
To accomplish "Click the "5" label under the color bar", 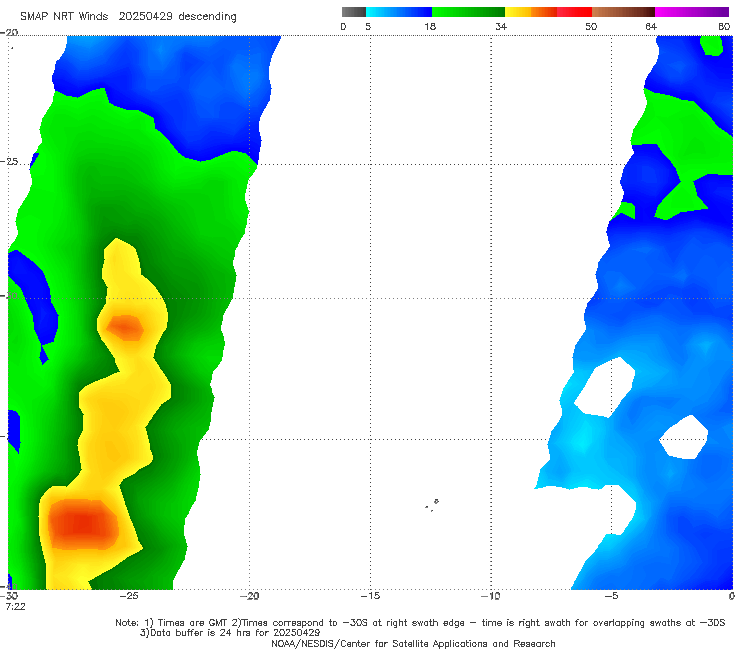I will (368, 27).
